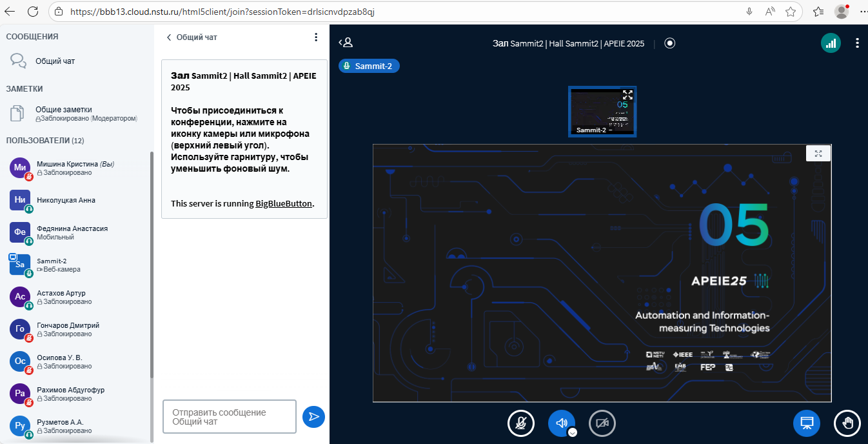Expand the Sammit-2 webcam to fullscreen
The width and height of the screenshot is (868, 444).
pyautogui.click(x=627, y=95)
